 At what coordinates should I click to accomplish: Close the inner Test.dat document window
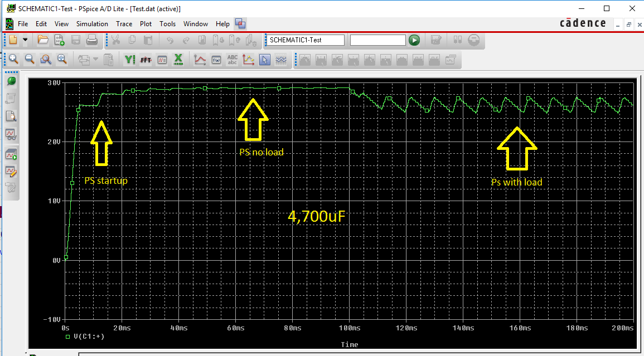639,25
